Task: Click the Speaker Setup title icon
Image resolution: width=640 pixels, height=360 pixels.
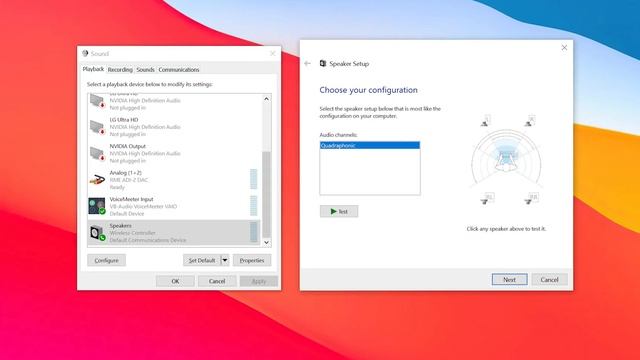Action: pos(323,63)
